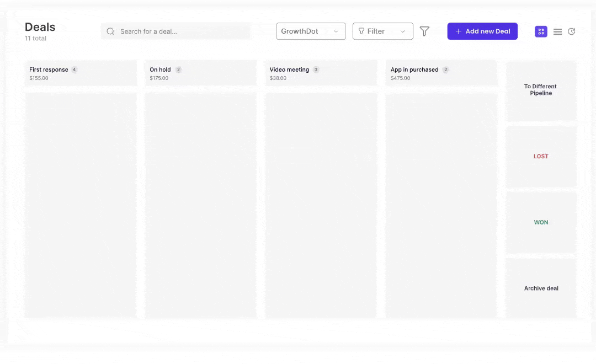Open the standalone funnel filter icon
The image size is (596, 364).
coord(424,31)
